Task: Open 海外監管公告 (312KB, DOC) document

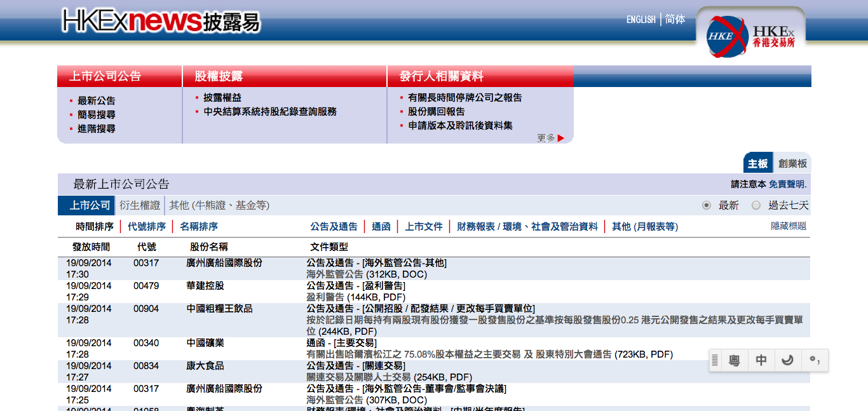Action: tap(367, 274)
